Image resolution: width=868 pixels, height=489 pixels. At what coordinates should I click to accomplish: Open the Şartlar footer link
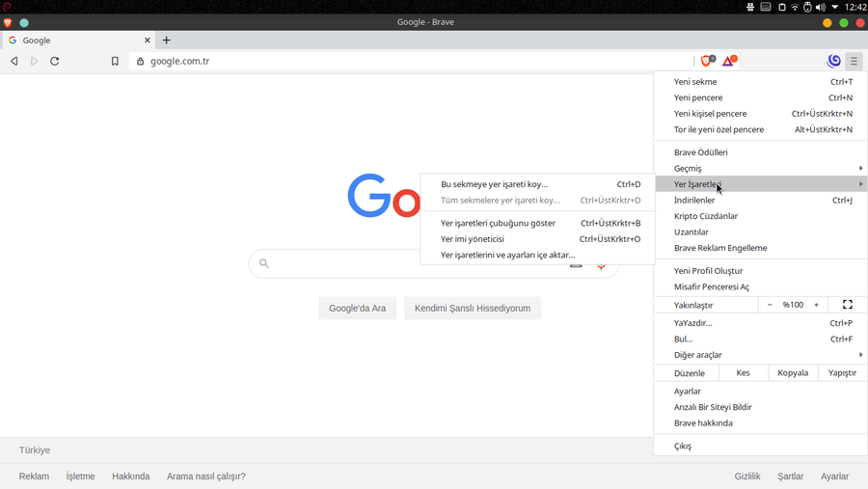(791, 476)
